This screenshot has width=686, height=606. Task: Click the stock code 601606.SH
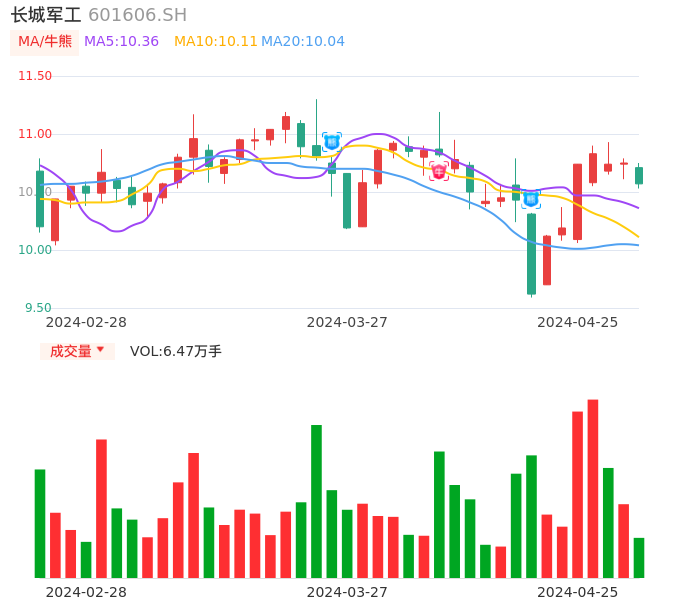(x=137, y=15)
